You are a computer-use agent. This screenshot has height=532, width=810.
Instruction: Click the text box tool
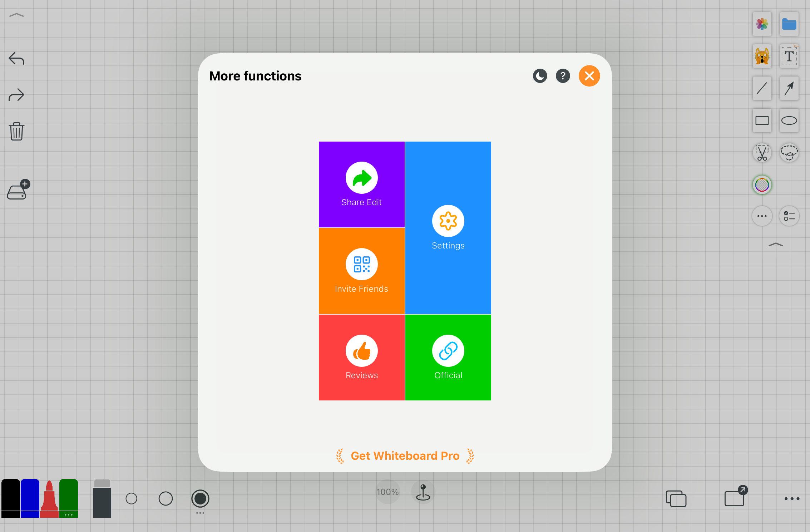tap(789, 56)
